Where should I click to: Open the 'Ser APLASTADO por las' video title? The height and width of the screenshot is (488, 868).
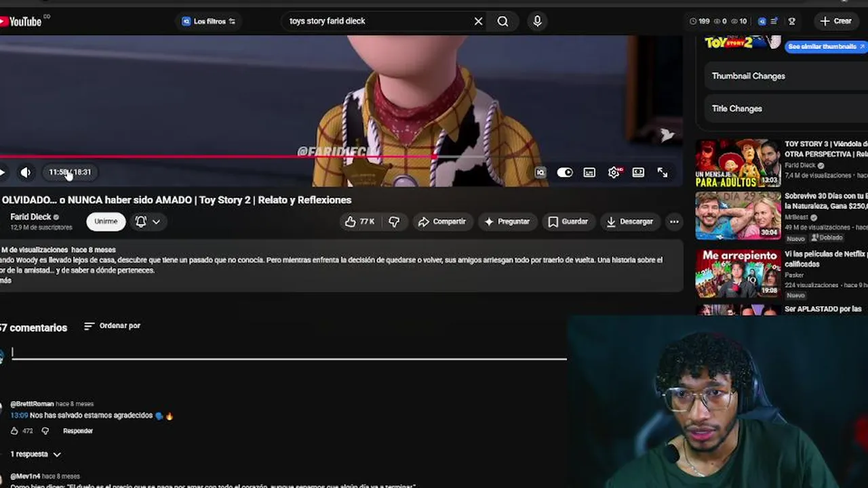coord(823,309)
